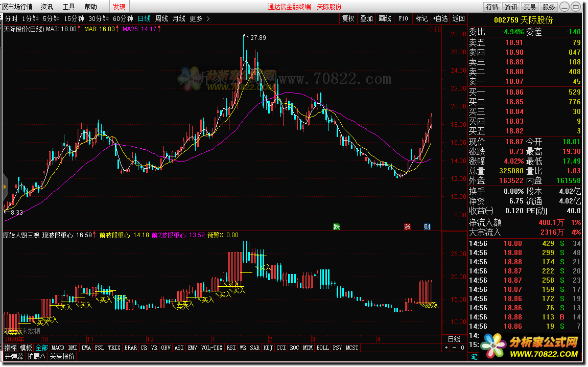Switch to the 月线 monthly period
Image resolution: width=588 pixels, height=367 pixels.
(179, 18)
